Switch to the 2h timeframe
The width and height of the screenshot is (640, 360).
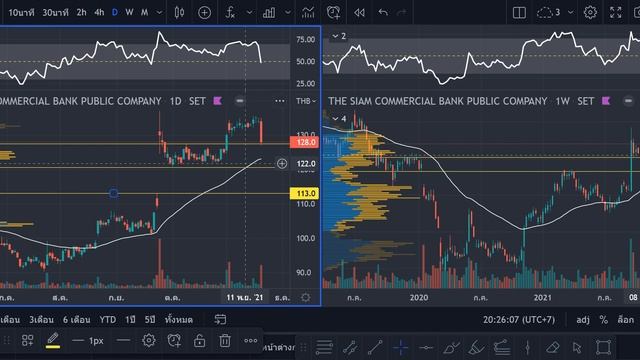82,13
